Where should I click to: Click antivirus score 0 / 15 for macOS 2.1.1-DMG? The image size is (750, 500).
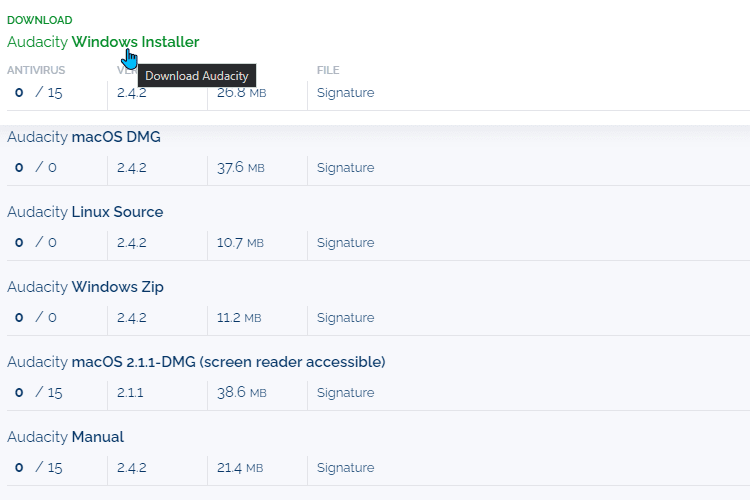(39, 393)
